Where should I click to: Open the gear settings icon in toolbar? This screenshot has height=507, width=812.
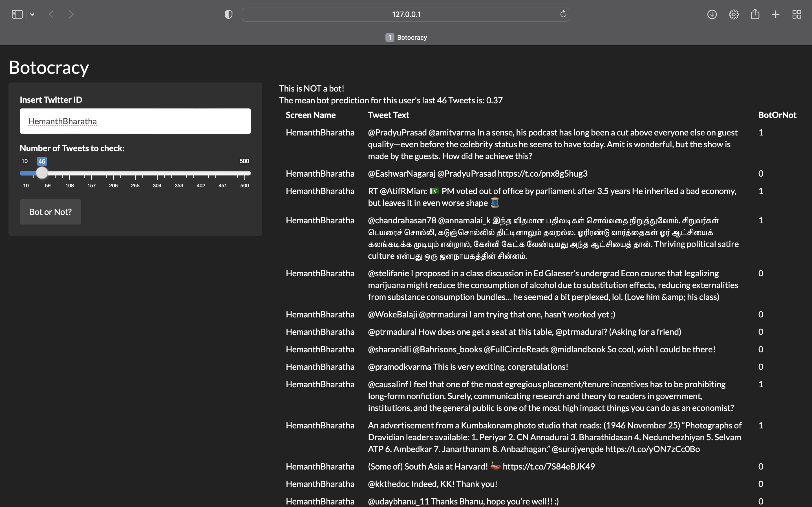[734, 14]
